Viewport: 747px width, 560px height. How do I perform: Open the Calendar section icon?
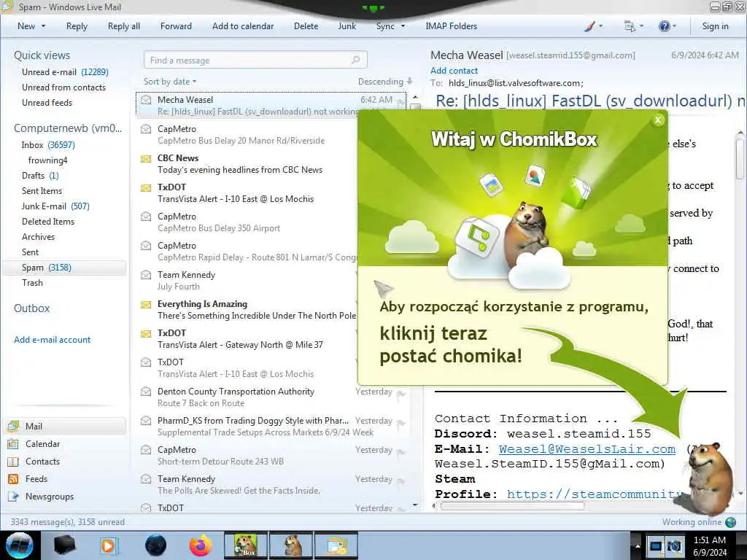(x=13, y=444)
